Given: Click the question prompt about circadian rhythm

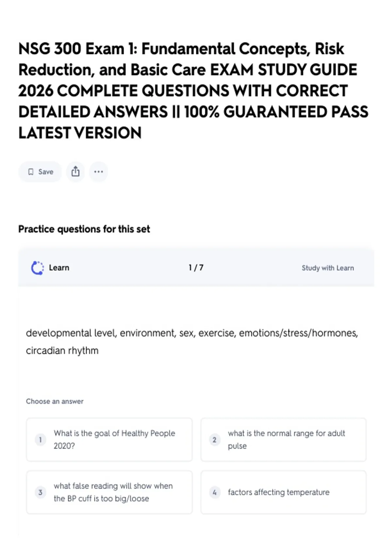Looking at the screenshot, I should [x=192, y=342].
